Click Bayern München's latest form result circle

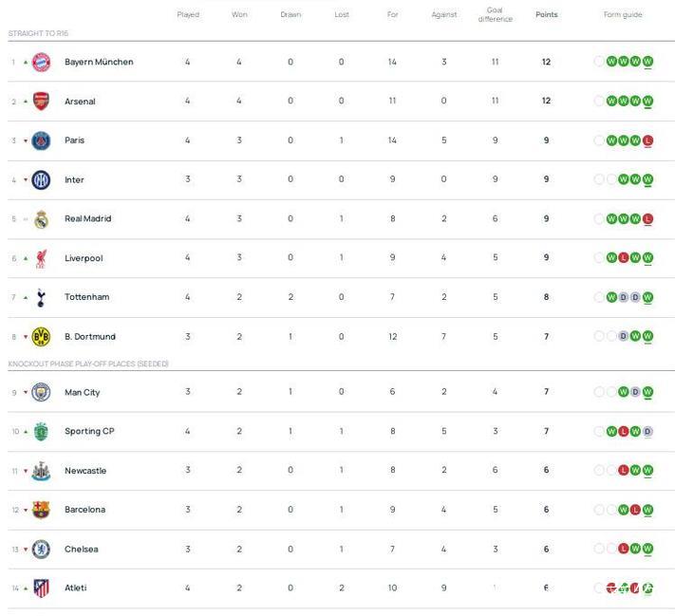pyautogui.click(x=647, y=62)
